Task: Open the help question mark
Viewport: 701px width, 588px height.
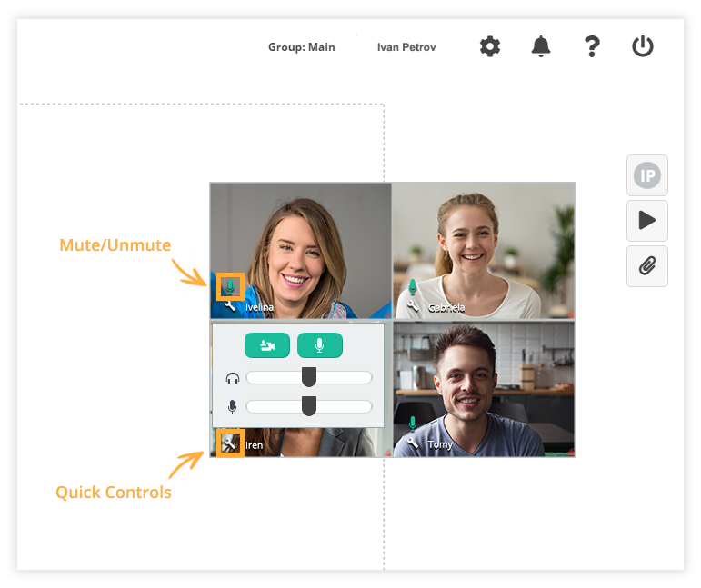Action: pyautogui.click(x=592, y=46)
